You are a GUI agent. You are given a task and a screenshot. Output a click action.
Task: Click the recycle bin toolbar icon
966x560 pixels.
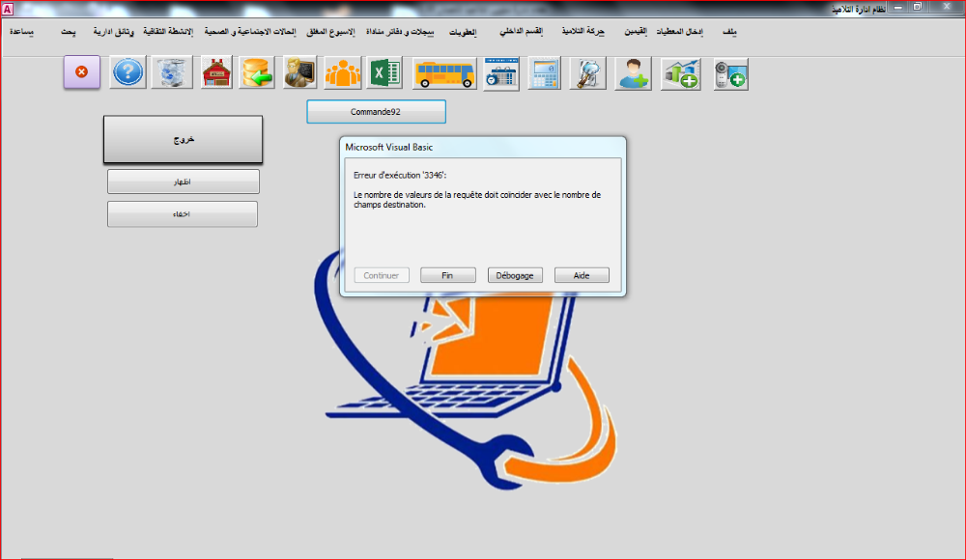pyautogui.click(x=173, y=72)
